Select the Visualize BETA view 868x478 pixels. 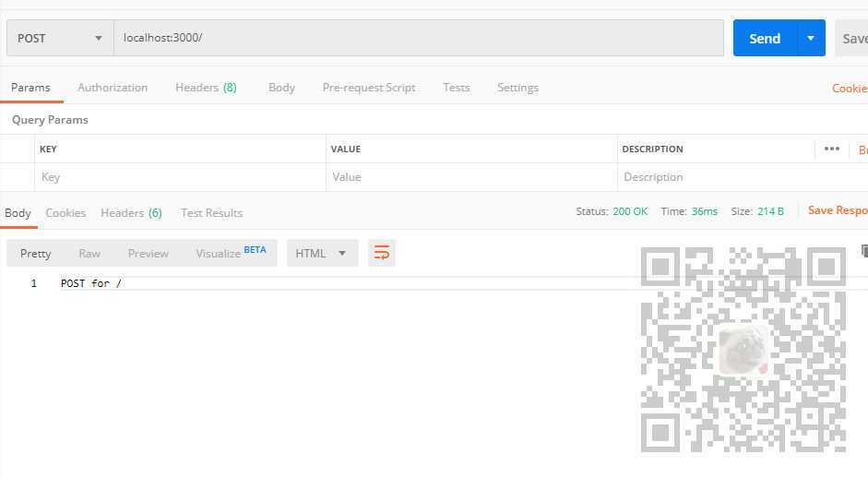click(231, 253)
